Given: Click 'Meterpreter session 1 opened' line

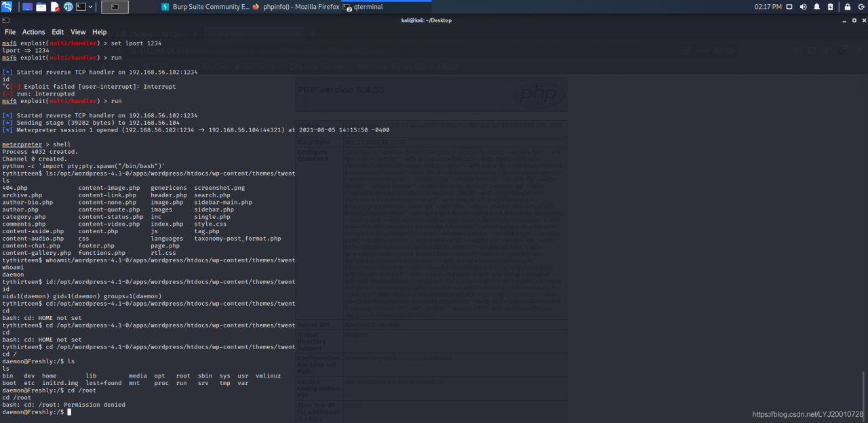Looking at the screenshot, I should pyautogui.click(x=196, y=130).
